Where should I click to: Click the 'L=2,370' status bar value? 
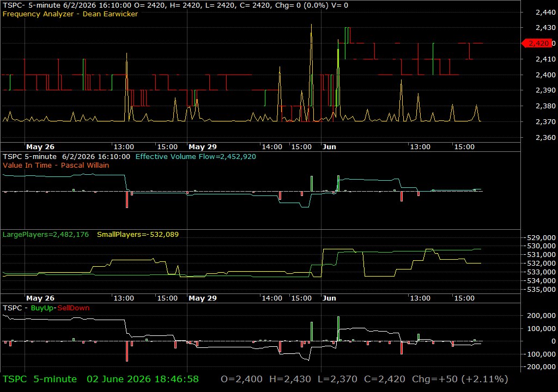pyautogui.click(x=337, y=379)
